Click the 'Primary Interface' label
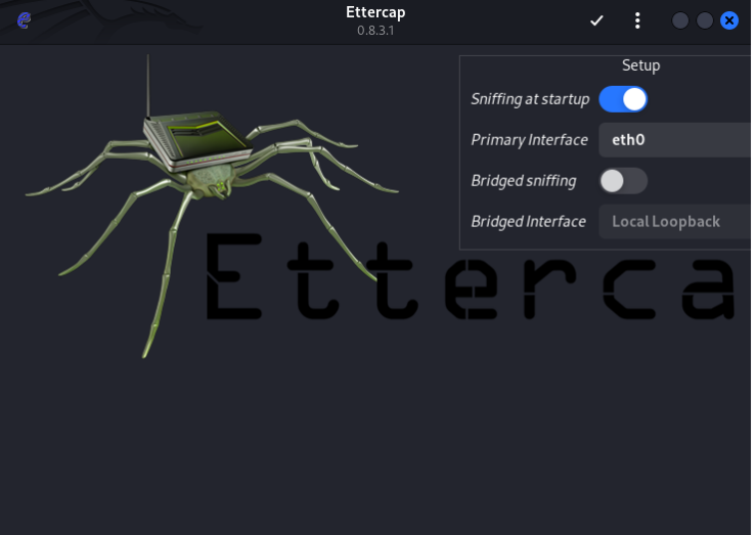 [x=530, y=140]
